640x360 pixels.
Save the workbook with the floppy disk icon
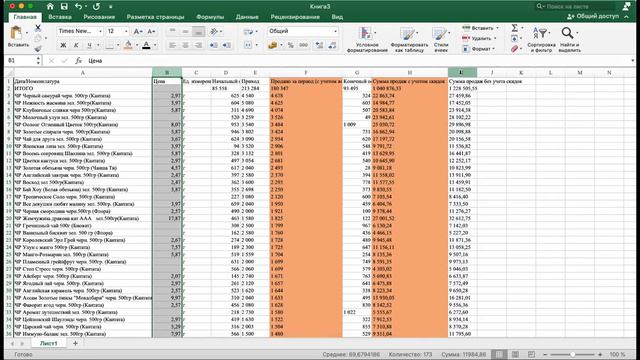tap(64, 7)
